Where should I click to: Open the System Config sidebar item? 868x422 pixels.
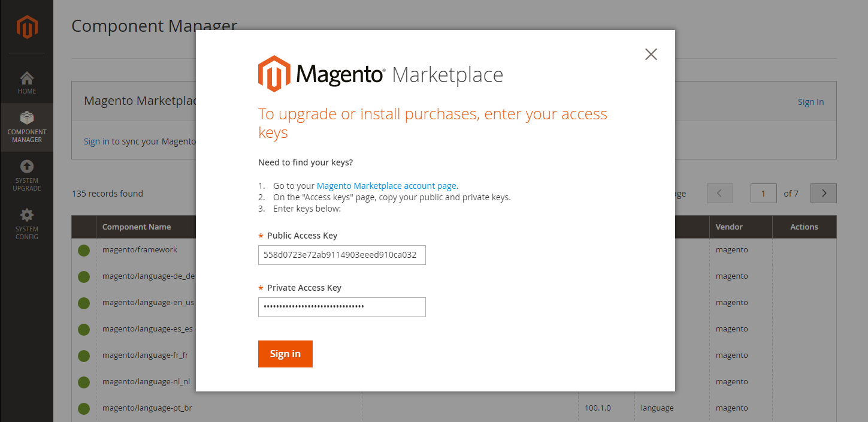(26, 224)
